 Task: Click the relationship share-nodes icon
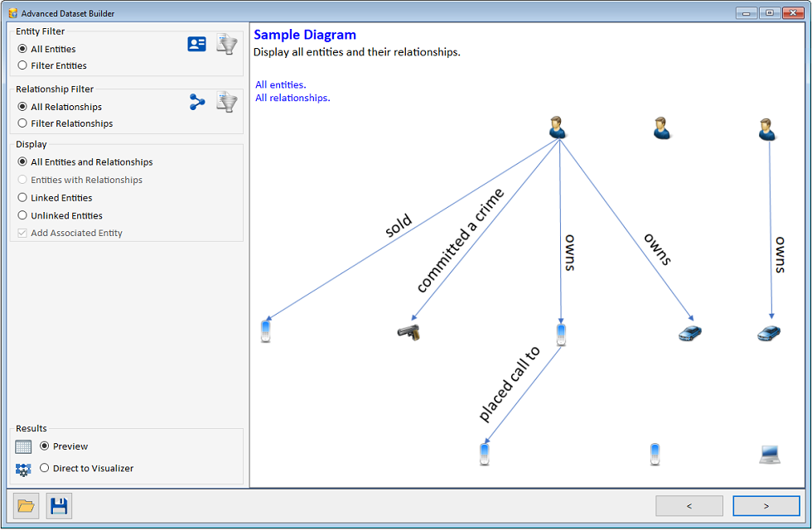pos(196,102)
